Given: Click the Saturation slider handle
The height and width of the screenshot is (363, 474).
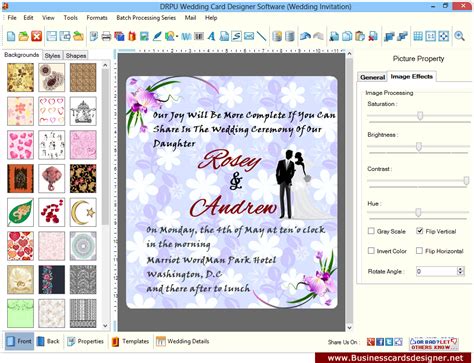Looking at the screenshot, I should click(x=420, y=115).
